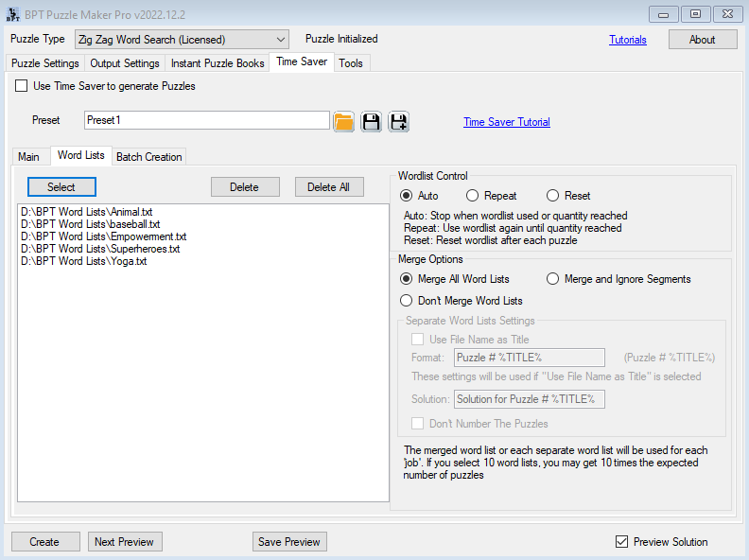The image size is (749, 560).
Task: Select the Repeat wordlist control option
Action: (473, 196)
